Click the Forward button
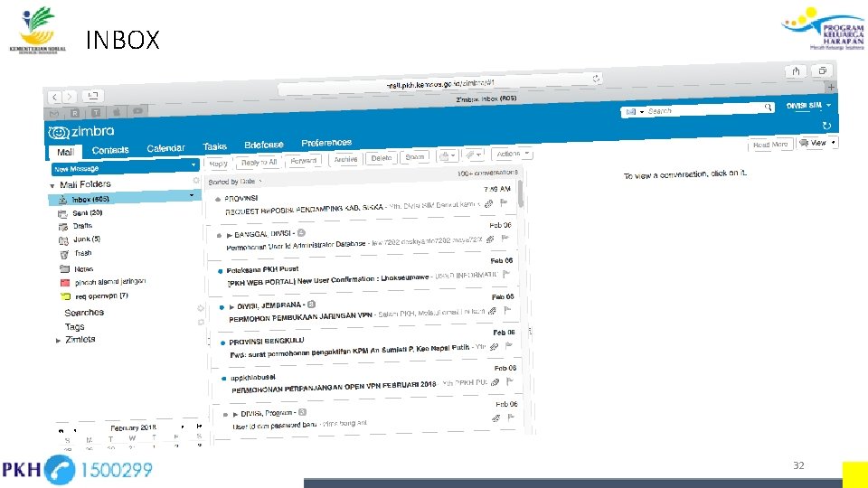 click(x=304, y=161)
